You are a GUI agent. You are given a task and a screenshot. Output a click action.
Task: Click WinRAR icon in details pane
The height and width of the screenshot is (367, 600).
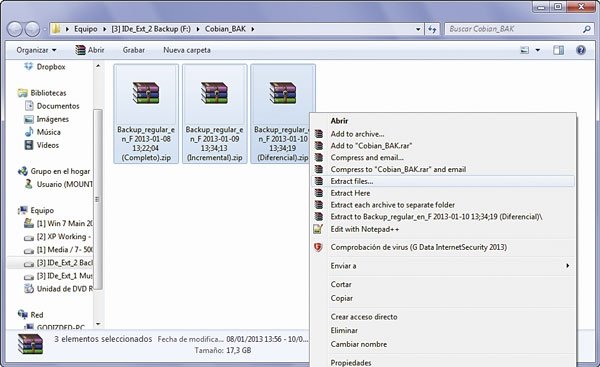[x=30, y=344]
